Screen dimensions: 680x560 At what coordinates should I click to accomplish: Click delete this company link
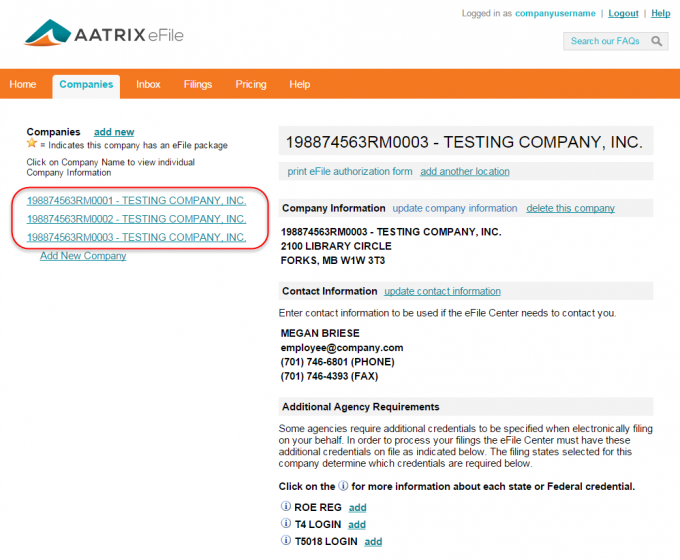(x=570, y=208)
